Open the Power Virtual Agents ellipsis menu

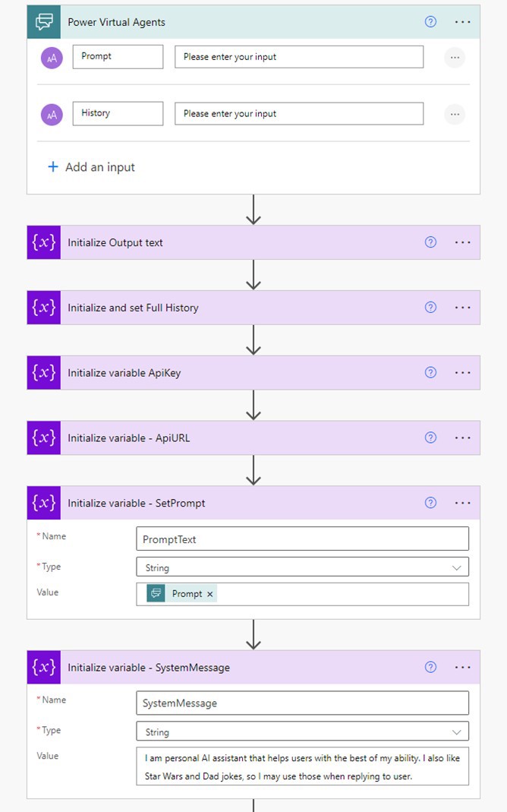point(463,22)
